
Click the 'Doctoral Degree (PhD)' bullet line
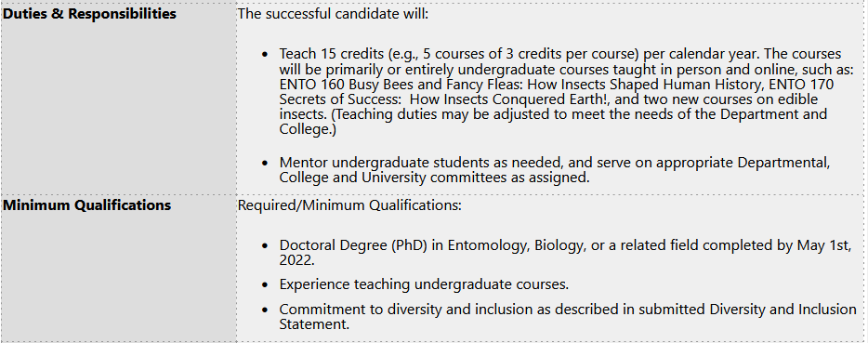coord(565,245)
